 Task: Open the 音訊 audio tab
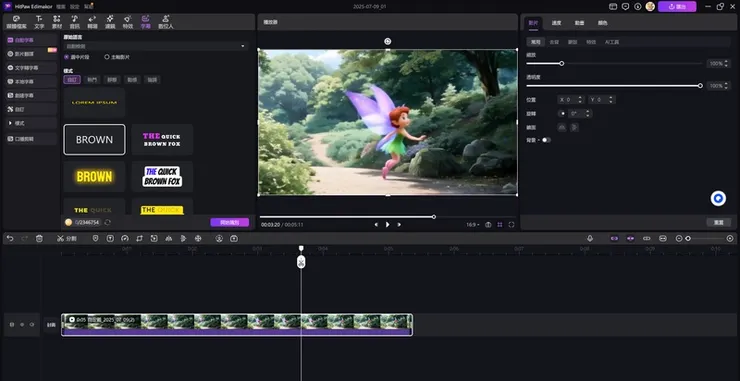pyautogui.click(x=75, y=22)
